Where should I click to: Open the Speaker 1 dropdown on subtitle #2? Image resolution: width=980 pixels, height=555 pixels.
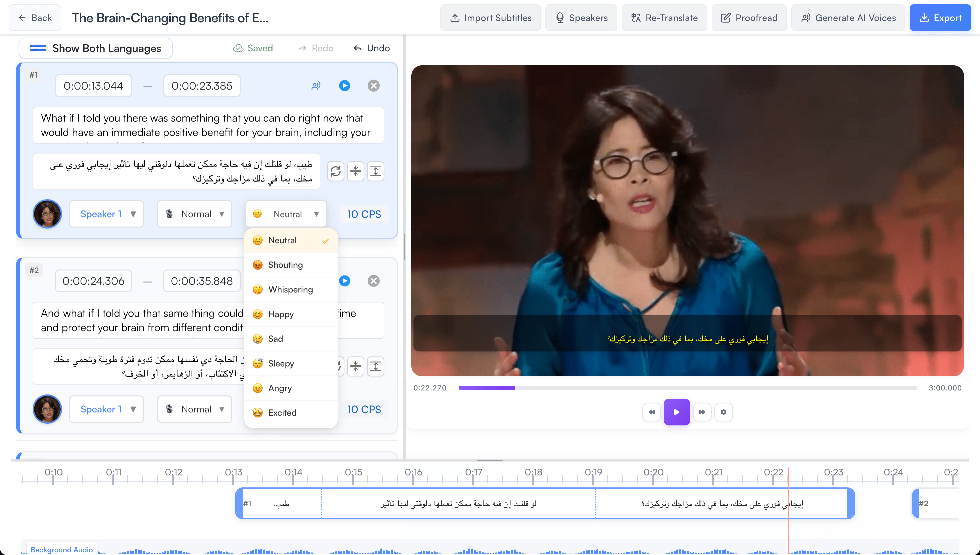(x=106, y=409)
